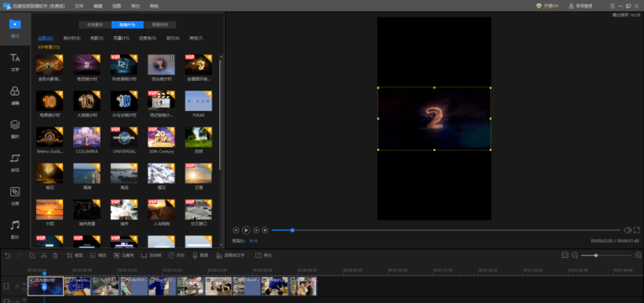Image resolution: width=644 pixels, height=303 pixels.
Task: Open the 导出 export menu
Action: pyautogui.click(x=135, y=6)
